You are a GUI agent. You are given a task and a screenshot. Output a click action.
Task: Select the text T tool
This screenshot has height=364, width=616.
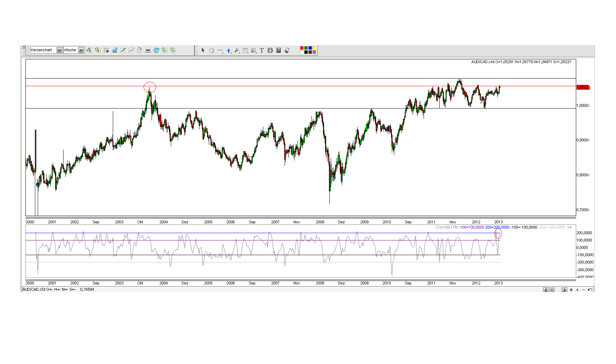point(262,50)
